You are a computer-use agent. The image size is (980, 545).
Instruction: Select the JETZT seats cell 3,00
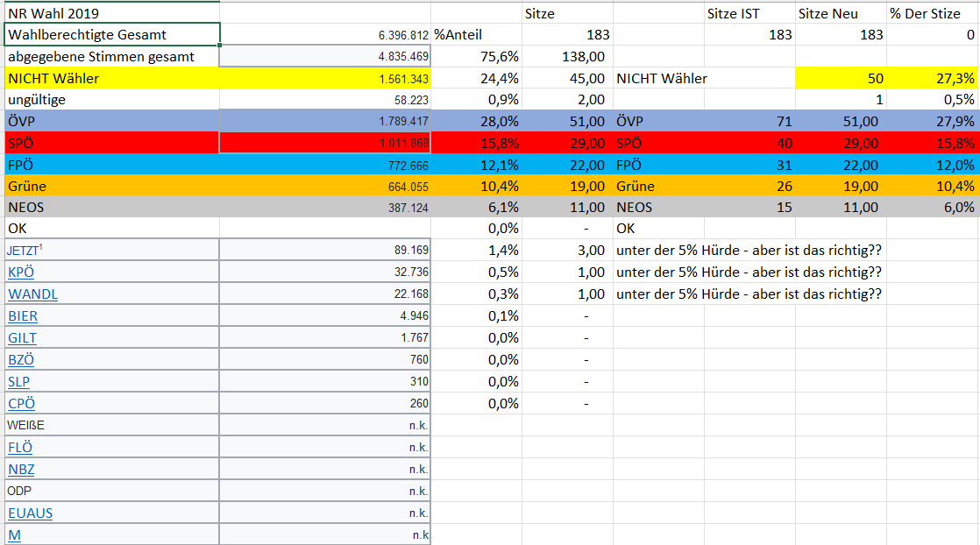[567, 250]
